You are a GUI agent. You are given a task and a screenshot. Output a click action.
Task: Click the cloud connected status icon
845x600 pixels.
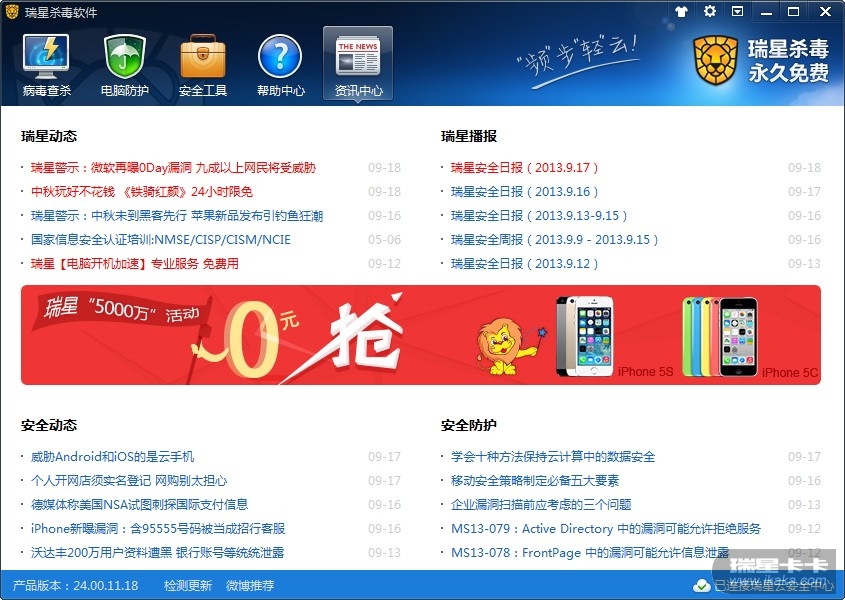coord(701,585)
